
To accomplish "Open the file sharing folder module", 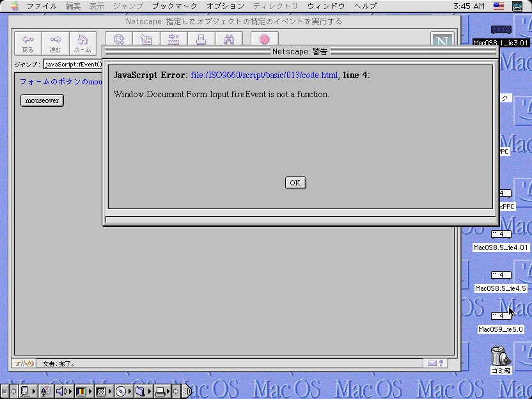I will pyautogui.click(x=143, y=391).
